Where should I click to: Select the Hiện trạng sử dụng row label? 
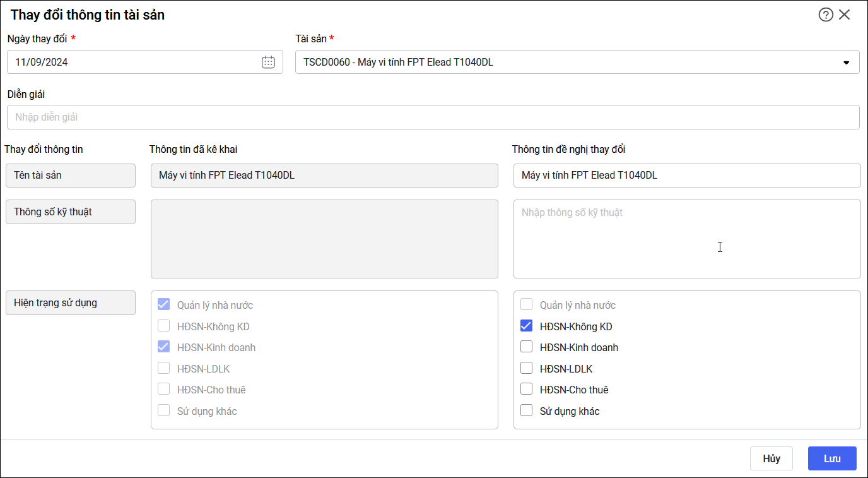click(x=71, y=302)
